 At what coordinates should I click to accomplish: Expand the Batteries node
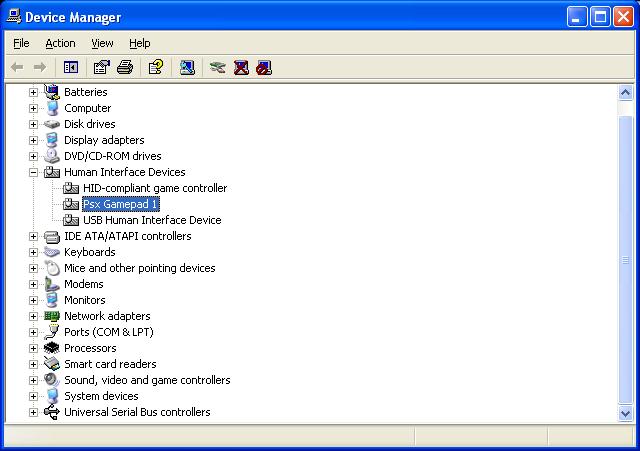tap(33, 92)
